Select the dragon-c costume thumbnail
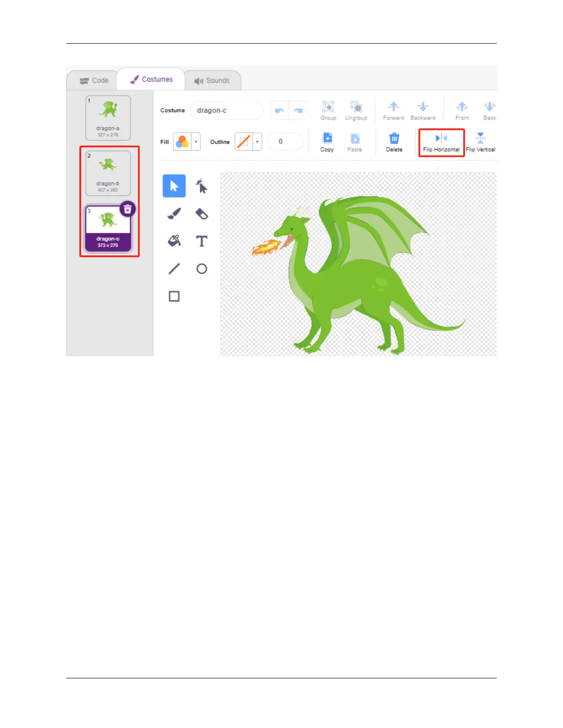The width and height of the screenshot is (563, 728). click(108, 228)
